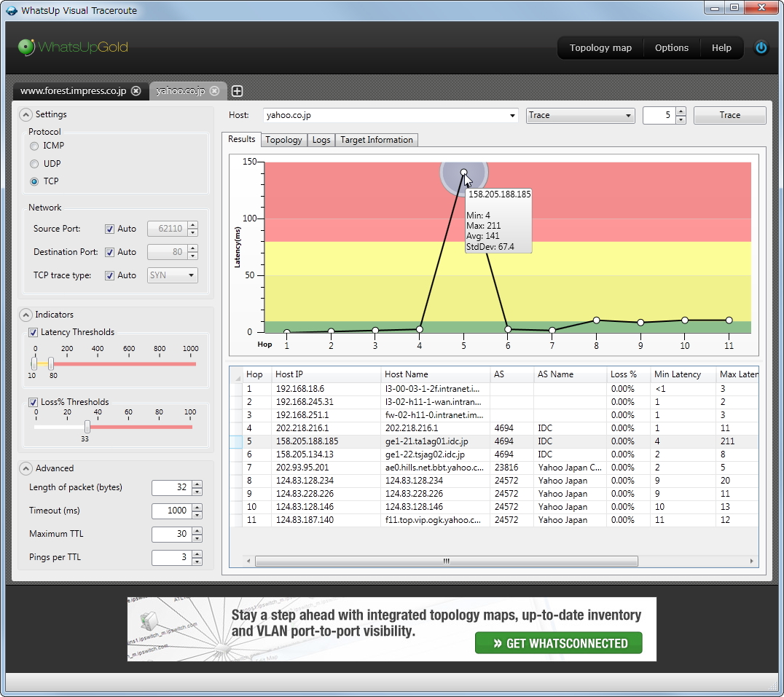784x697 pixels.
Task: Click the hop 8 data point on graph
Action: click(597, 320)
